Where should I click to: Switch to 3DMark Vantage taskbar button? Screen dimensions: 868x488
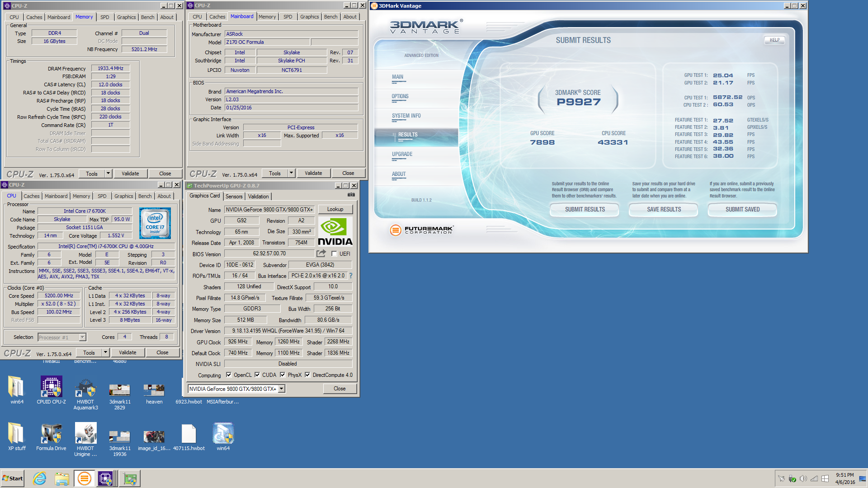(x=84, y=479)
